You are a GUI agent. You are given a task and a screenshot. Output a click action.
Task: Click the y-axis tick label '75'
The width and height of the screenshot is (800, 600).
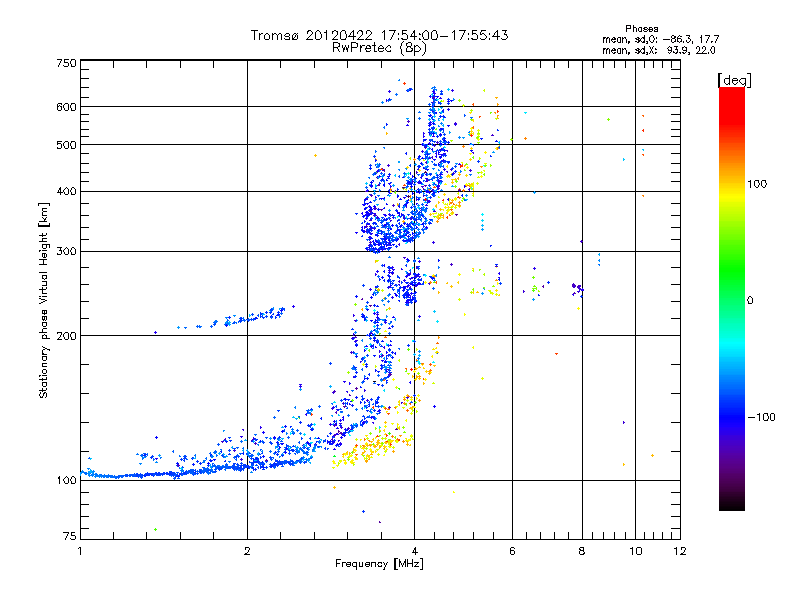point(70,536)
